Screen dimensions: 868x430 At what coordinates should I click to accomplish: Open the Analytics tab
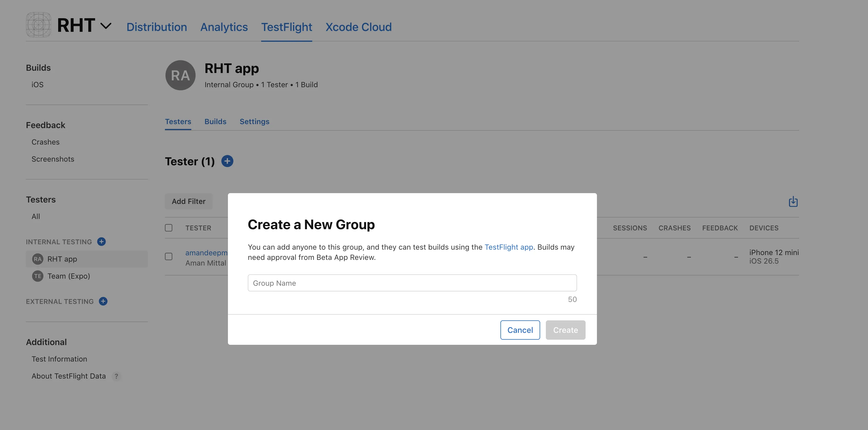(224, 27)
